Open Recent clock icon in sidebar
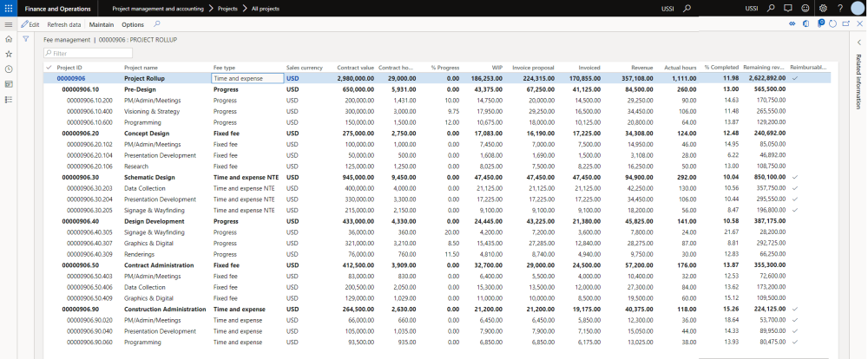 click(x=9, y=69)
